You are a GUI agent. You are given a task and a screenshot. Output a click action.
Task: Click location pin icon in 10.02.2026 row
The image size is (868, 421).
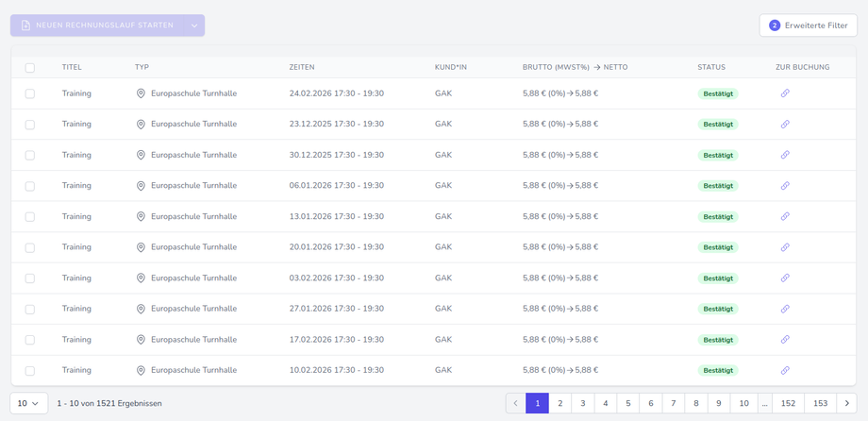coord(141,370)
